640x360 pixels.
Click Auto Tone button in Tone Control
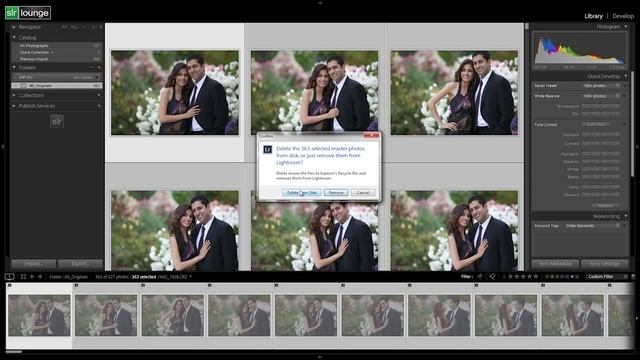point(595,124)
